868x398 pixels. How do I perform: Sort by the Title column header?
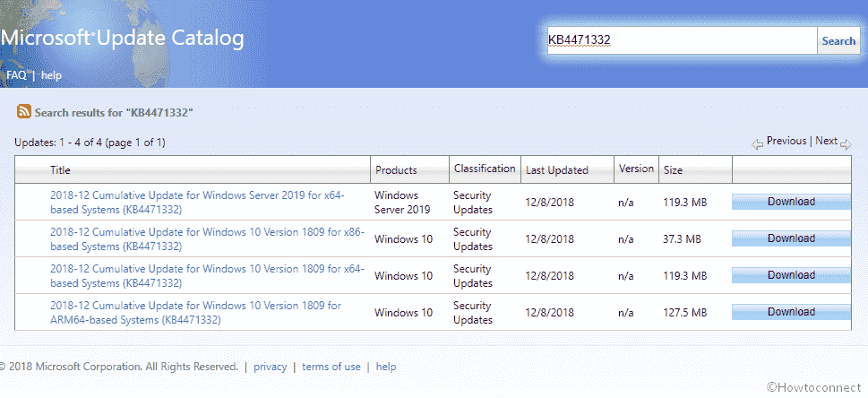60,170
